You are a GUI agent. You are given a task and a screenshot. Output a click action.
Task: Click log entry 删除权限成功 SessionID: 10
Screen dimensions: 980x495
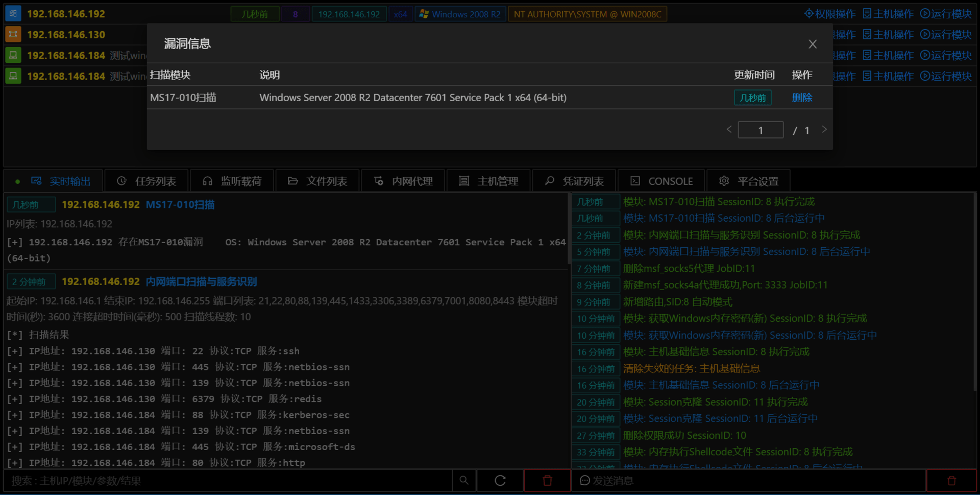click(x=684, y=436)
